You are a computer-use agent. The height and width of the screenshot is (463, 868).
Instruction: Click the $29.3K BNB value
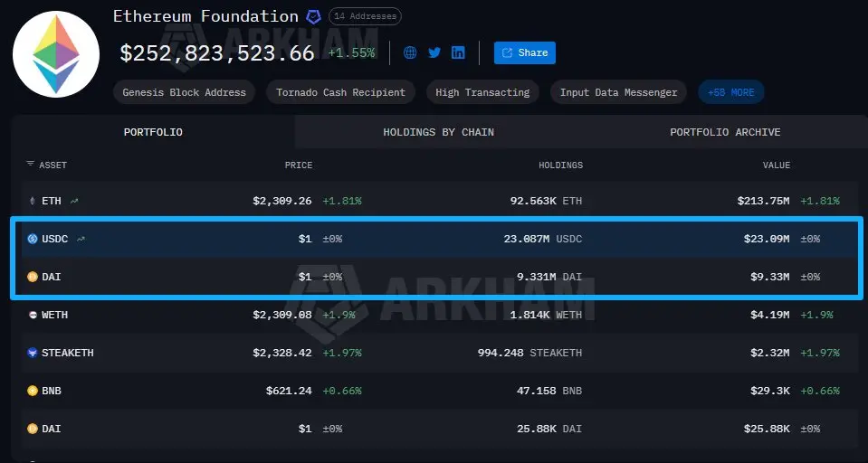point(770,391)
